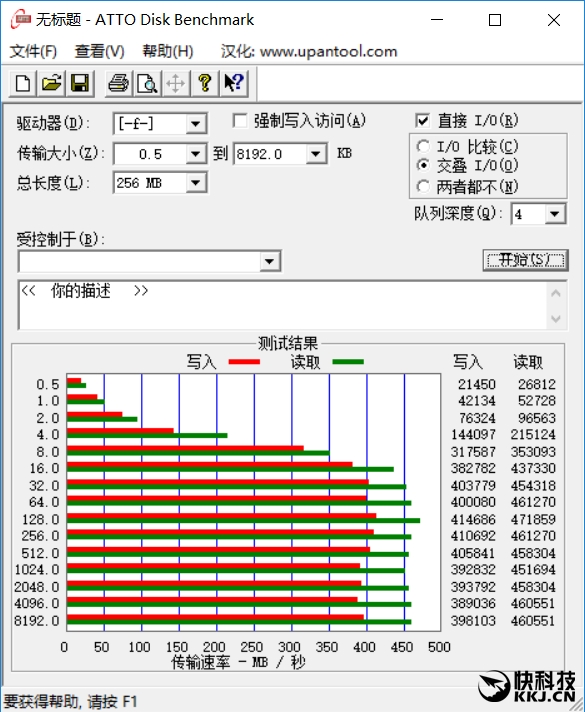Select the I/O 比较 radio button
The image size is (585, 712).
[x=423, y=146]
